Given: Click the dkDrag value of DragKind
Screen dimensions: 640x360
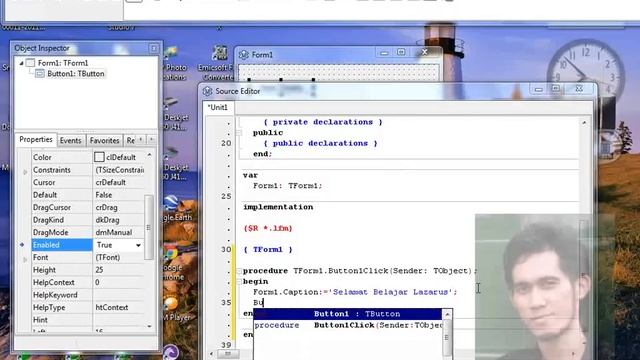Looking at the screenshot, I should [x=107, y=220].
